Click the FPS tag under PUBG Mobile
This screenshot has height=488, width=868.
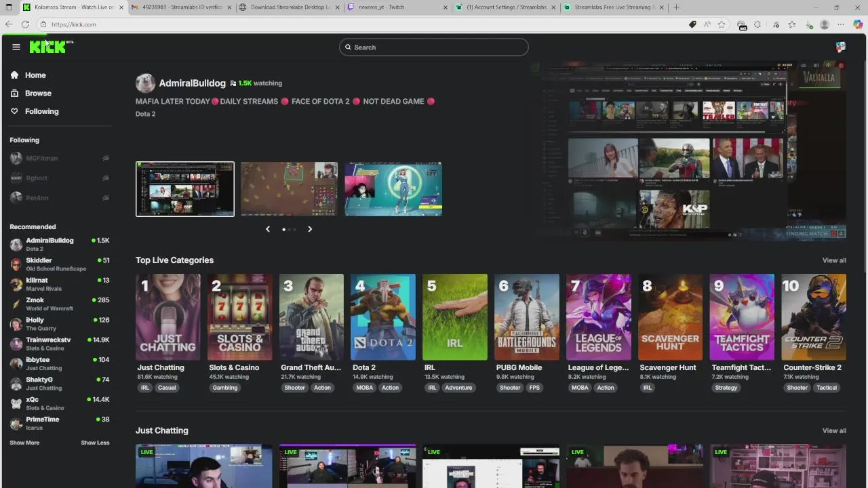point(534,388)
